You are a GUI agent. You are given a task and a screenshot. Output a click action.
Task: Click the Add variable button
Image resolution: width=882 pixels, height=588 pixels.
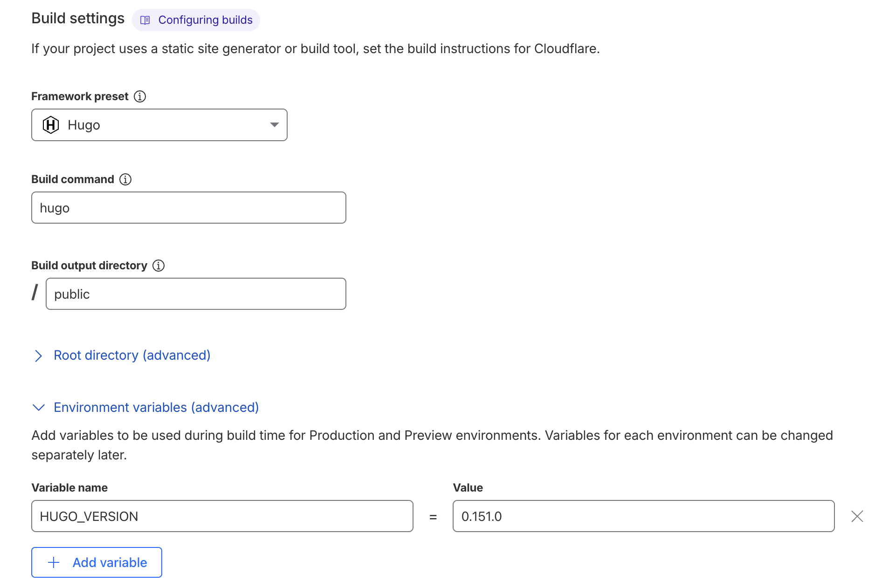[x=96, y=562]
